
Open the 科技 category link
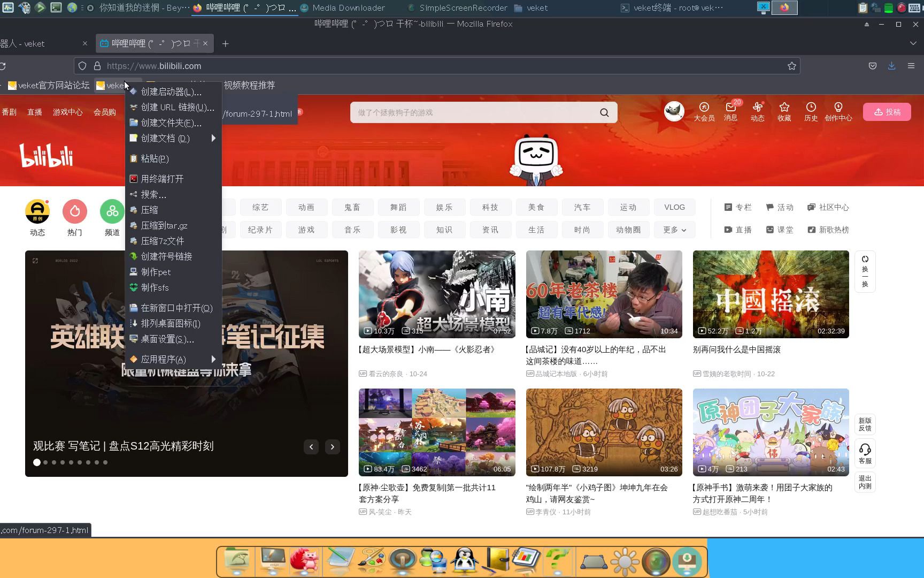click(490, 207)
